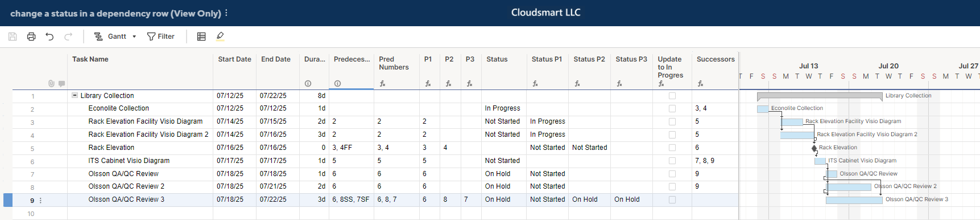
Task: Click the comments speech bubble column icon
Action: [61, 84]
